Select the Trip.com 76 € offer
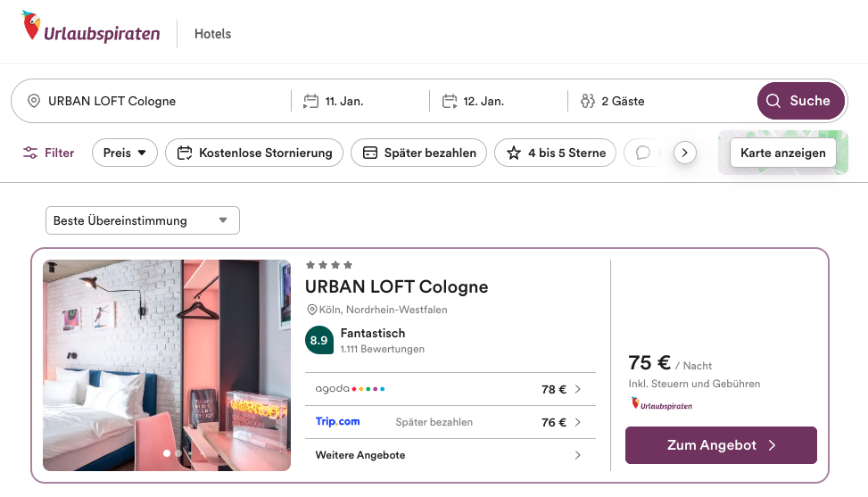Image resolution: width=868 pixels, height=497 pixels. point(450,422)
